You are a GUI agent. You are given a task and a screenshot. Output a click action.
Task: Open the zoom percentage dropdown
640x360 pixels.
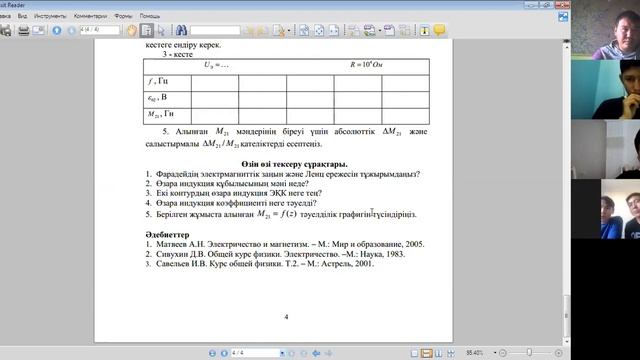[495, 353]
